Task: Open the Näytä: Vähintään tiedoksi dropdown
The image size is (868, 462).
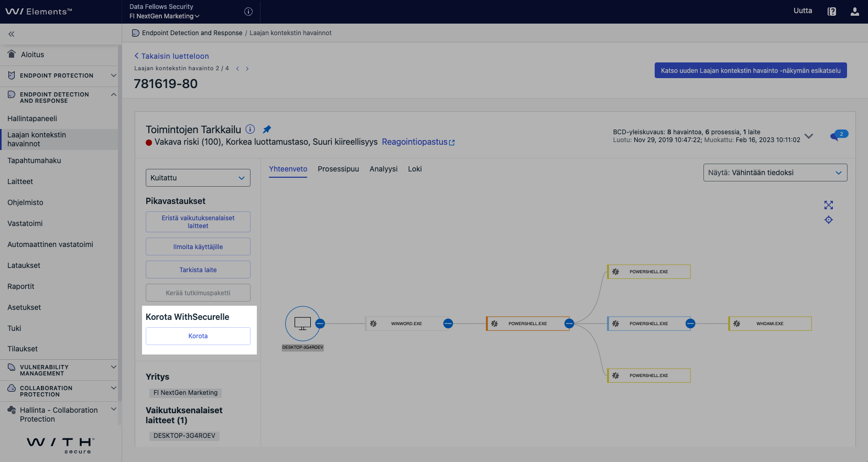Action: (775, 173)
